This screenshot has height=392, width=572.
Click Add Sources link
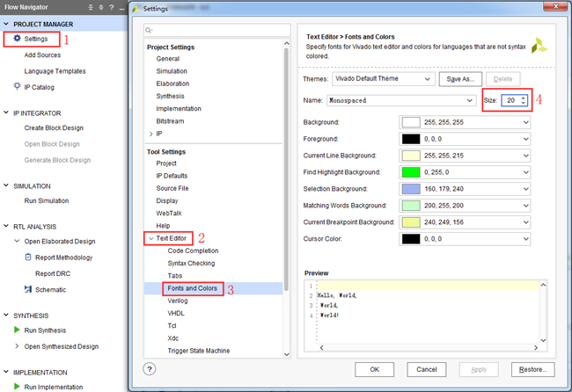coord(42,54)
